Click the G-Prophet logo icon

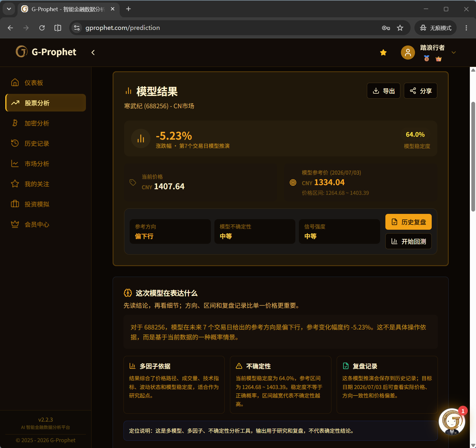[22, 52]
